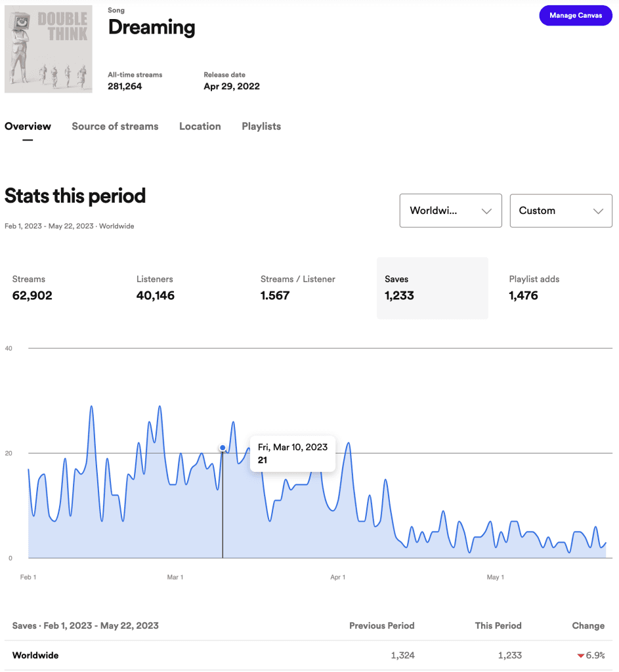
Task: Select the Streams stat card
Action: (60, 288)
